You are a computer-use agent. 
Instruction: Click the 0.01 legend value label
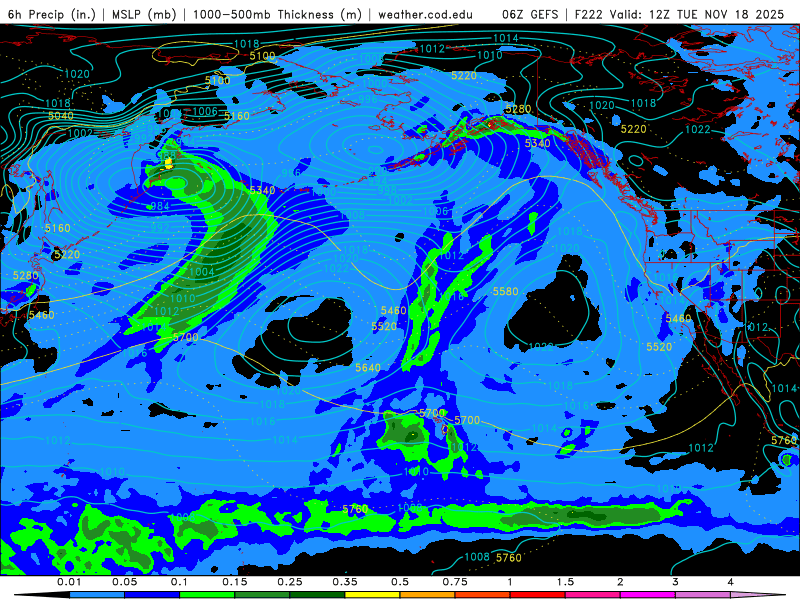(x=69, y=582)
